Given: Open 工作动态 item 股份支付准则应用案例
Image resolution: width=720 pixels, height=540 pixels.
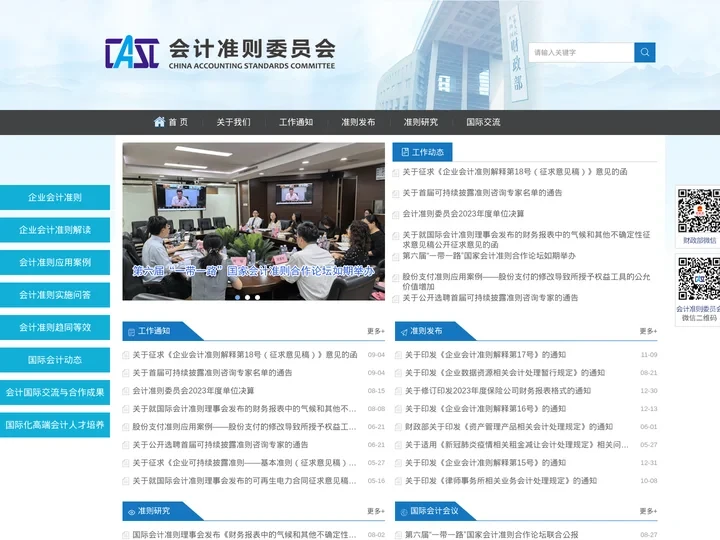Looking at the screenshot, I should (x=526, y=281).
